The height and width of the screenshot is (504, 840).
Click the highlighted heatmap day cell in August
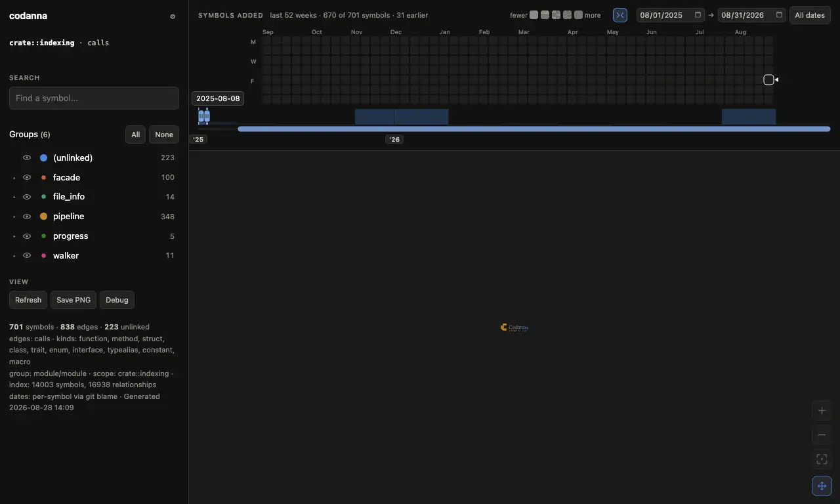pyautogui.click(x=768, y=80)
